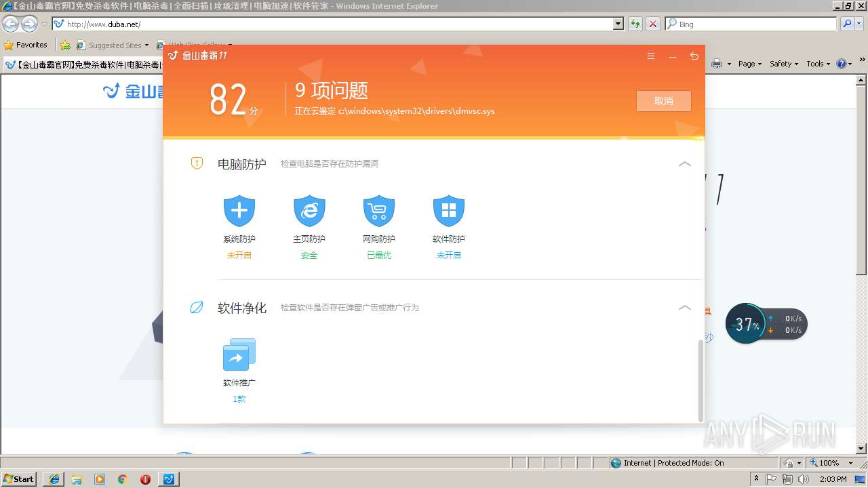Viewport: 868px width, 488px height.
Task: Click the 未开启 status under 系统防护
Action: pos(239,256)
